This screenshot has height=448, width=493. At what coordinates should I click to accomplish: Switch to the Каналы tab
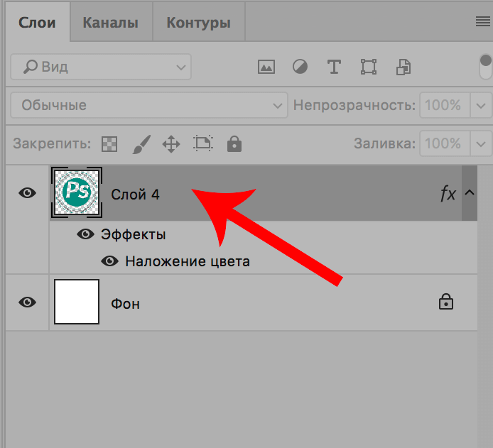click(110, 23)
